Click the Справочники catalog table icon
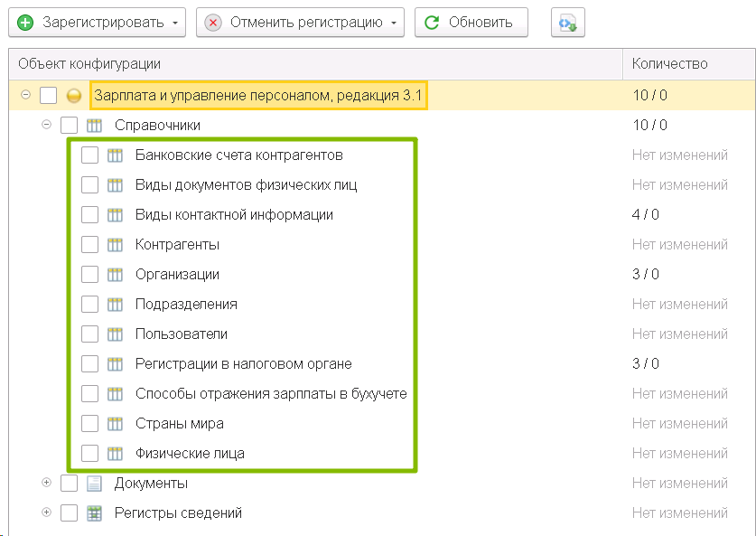 94,126
